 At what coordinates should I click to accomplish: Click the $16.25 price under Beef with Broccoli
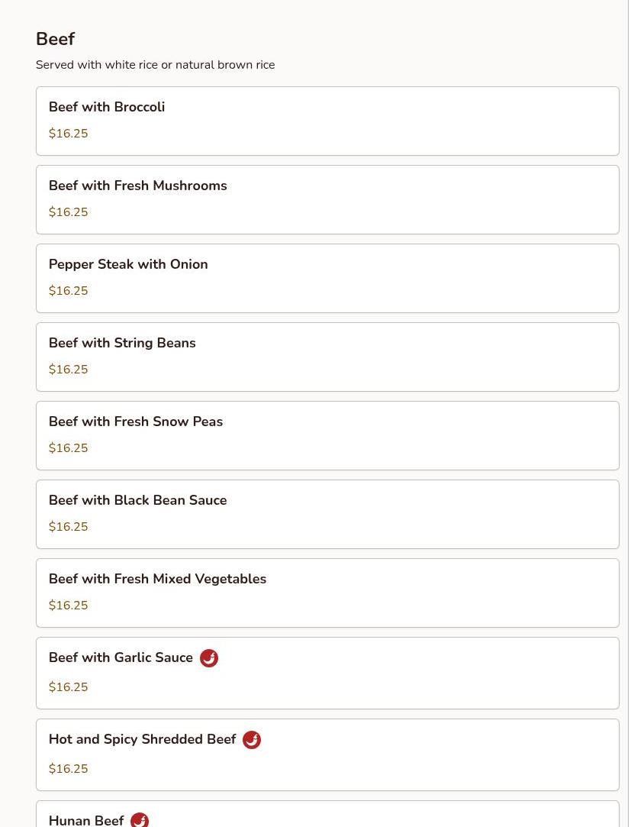point(68,134)
